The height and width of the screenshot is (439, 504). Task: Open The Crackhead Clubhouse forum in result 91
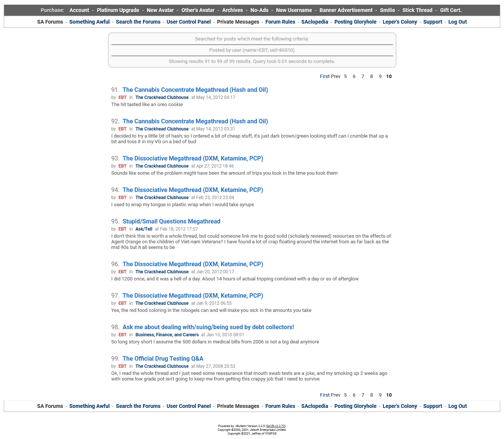coord(162,97)
